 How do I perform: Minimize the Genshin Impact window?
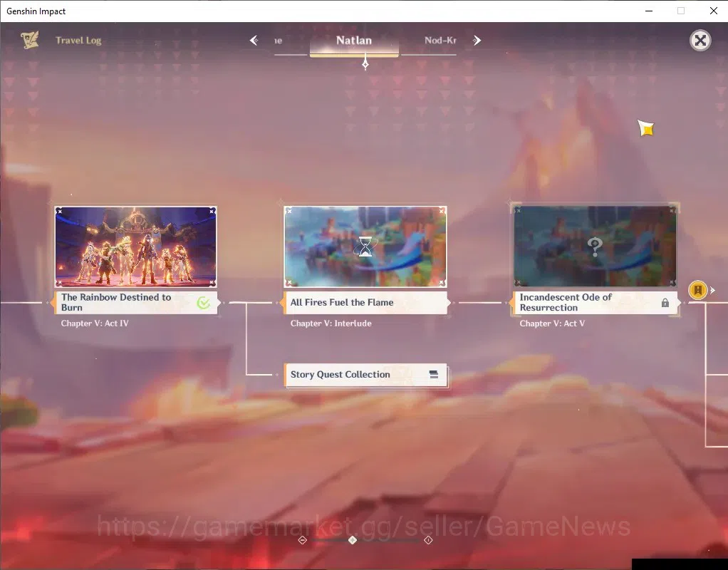coord(649,11)
